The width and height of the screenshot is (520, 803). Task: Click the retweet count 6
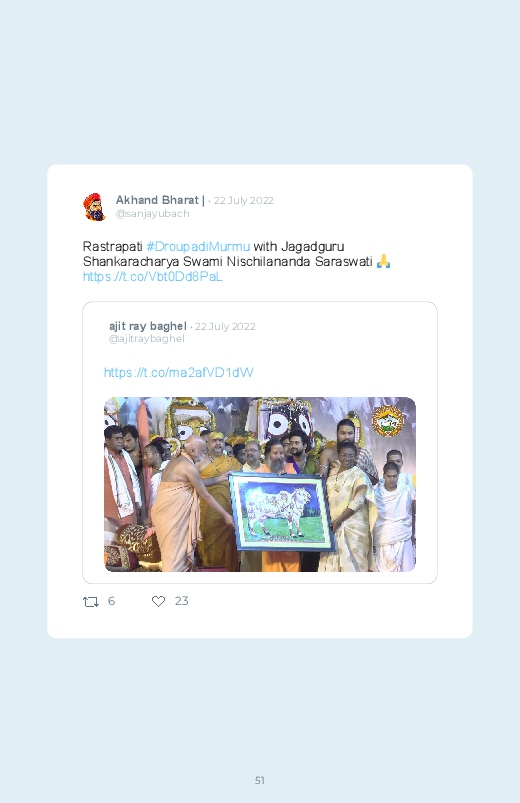(111, 601)
